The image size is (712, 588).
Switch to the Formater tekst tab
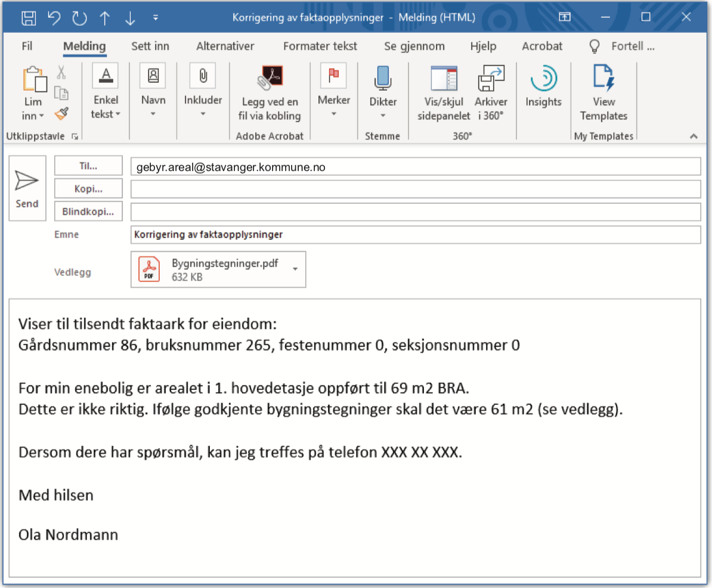(x=320, y=46)
